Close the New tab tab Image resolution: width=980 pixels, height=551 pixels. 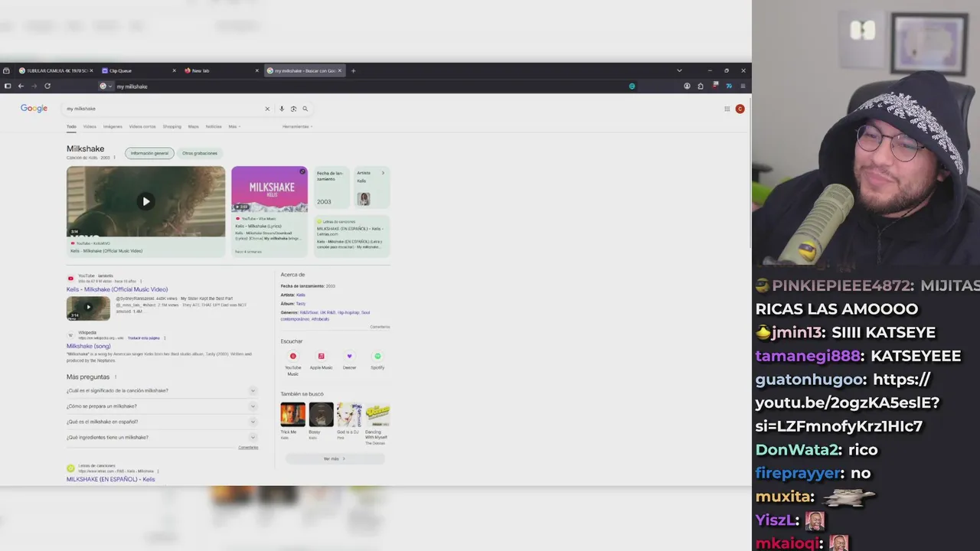(256, 70)
